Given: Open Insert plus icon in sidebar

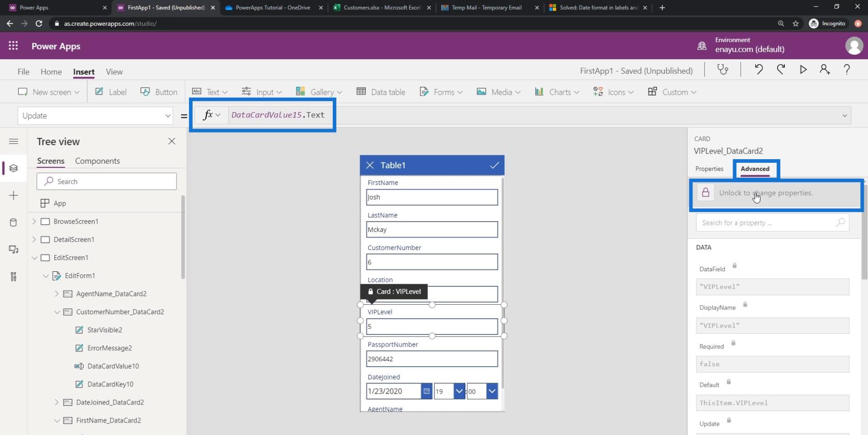Looking at the screenshot, I should pos(14,195).
